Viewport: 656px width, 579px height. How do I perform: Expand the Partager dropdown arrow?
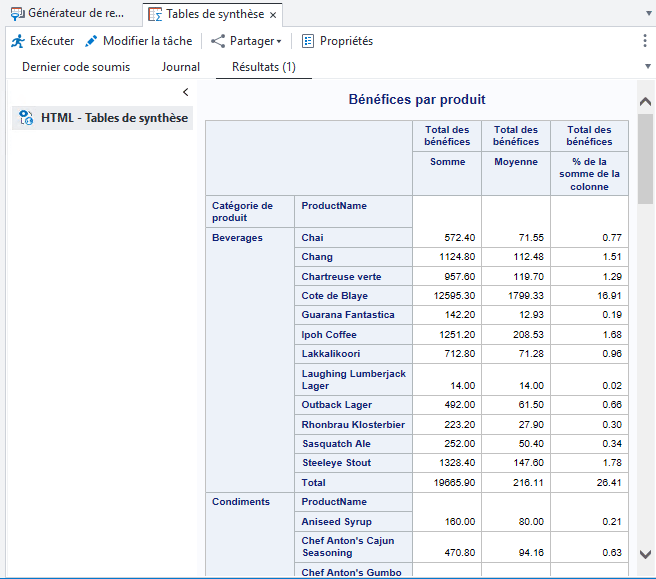coord(279,41)
